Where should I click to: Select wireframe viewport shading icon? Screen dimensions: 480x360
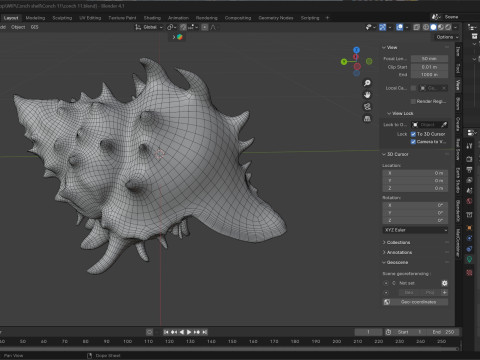(x=426, y=27)
